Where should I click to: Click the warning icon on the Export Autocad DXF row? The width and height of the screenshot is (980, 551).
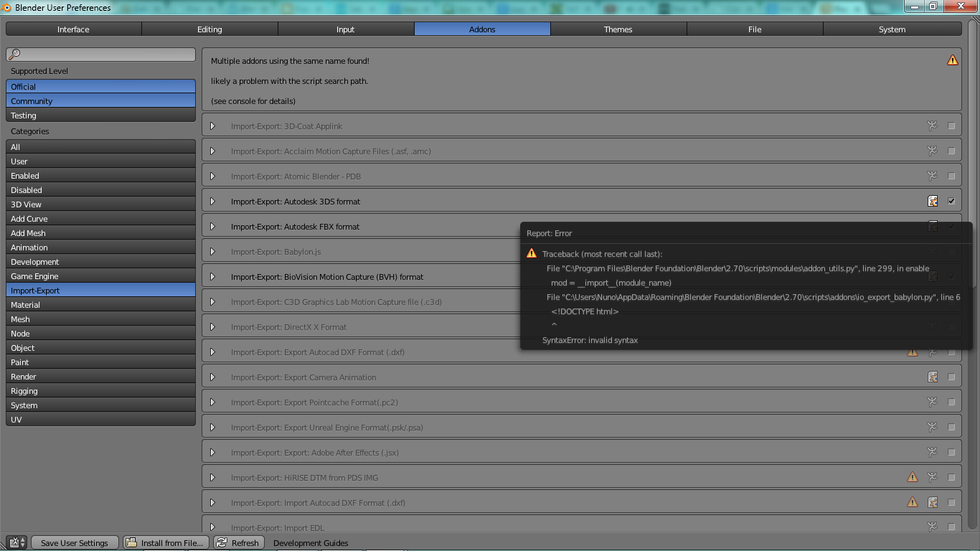(912, 352)
